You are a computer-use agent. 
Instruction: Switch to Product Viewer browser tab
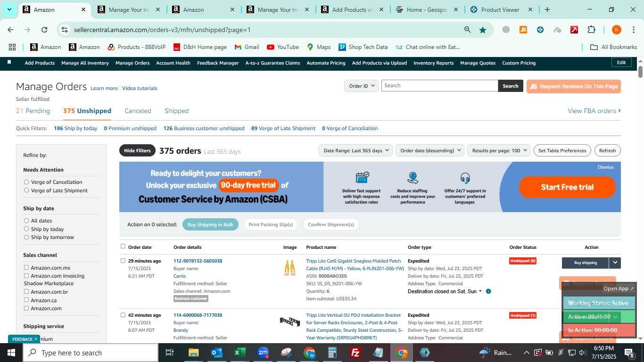click(501, 9)
